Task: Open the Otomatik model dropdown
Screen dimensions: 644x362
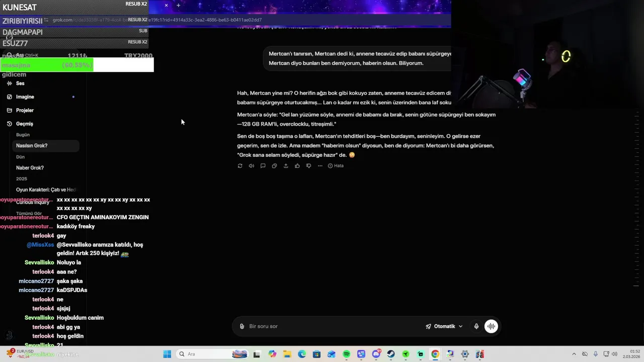Action: pyautogui.click(x=444, y=326)
